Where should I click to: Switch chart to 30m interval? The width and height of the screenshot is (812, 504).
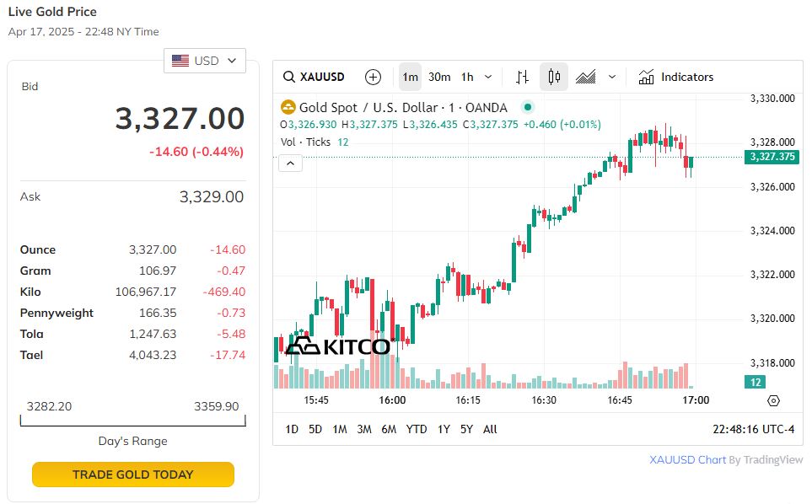coord(439,77)
